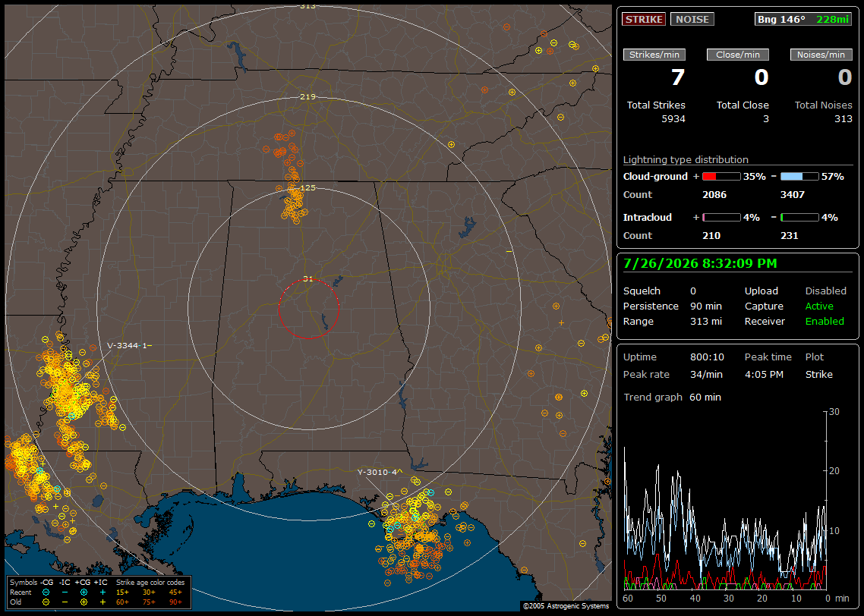Select storm cell label Y-3010-4 on map
The width and height of the screenshot is (864, 616).
(380, 473)
